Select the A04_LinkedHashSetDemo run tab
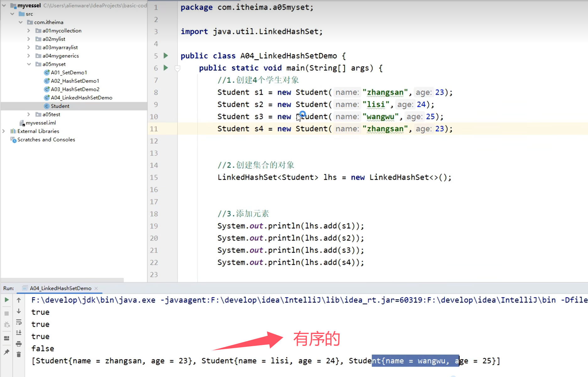The height and width of the screenshot is (377, 588). pyautogui.click(x=60, y=288)
